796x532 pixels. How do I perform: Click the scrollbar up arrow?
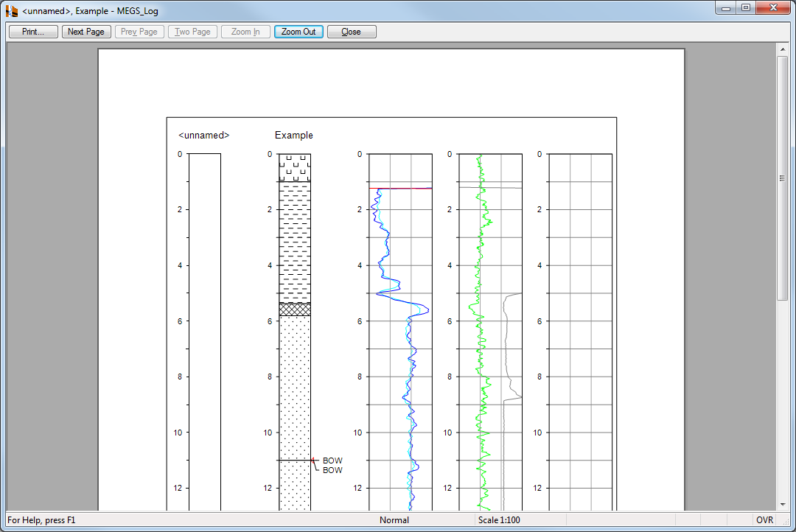point(782,49)
